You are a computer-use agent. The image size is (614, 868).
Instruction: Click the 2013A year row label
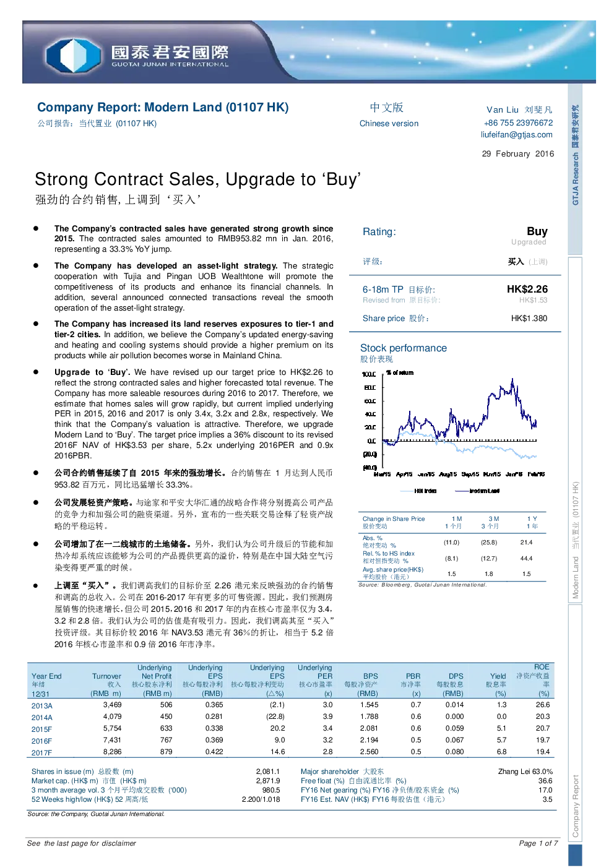click(x=42, y=706)
